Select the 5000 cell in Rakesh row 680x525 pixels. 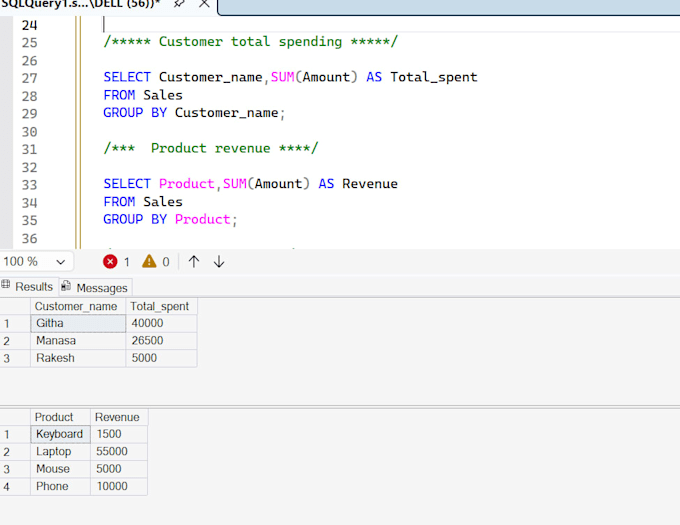point(161,358)
